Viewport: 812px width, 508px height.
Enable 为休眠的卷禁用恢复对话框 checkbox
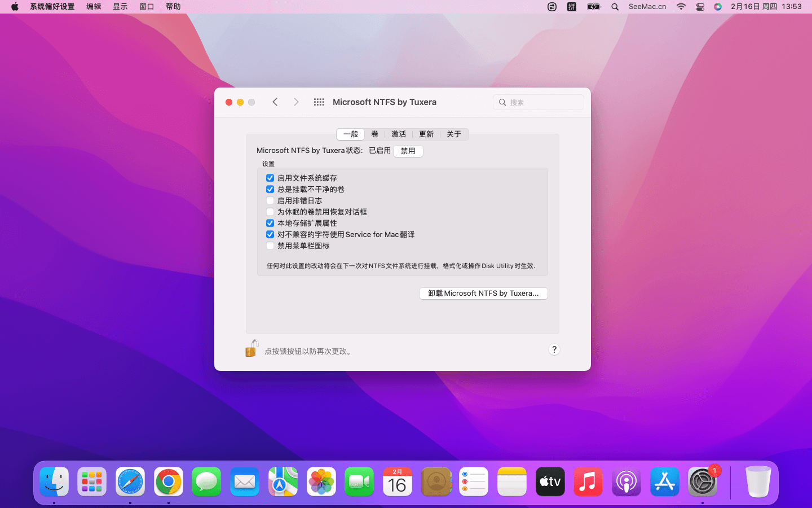[x=270, y=212]
